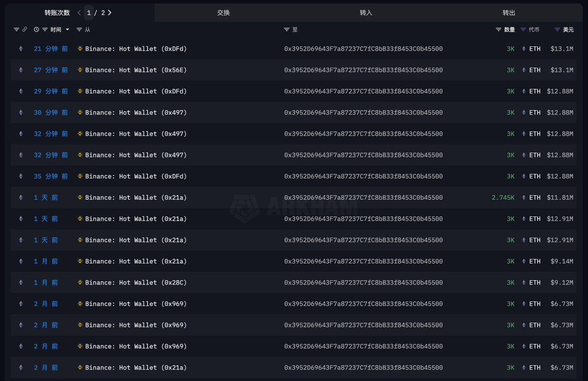Open Binance: Hot Wallet (0x28C) sender

(136, 282)
